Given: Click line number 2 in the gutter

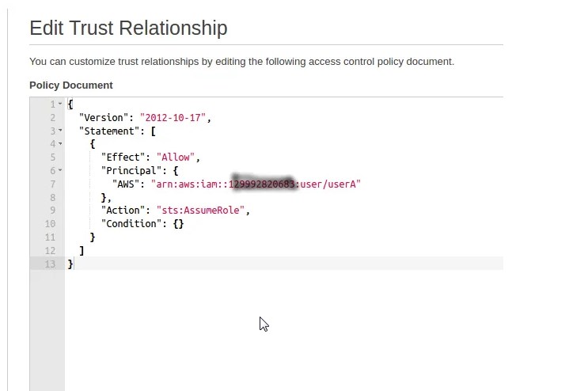Looking at the screenshot, I should (52, 118).
